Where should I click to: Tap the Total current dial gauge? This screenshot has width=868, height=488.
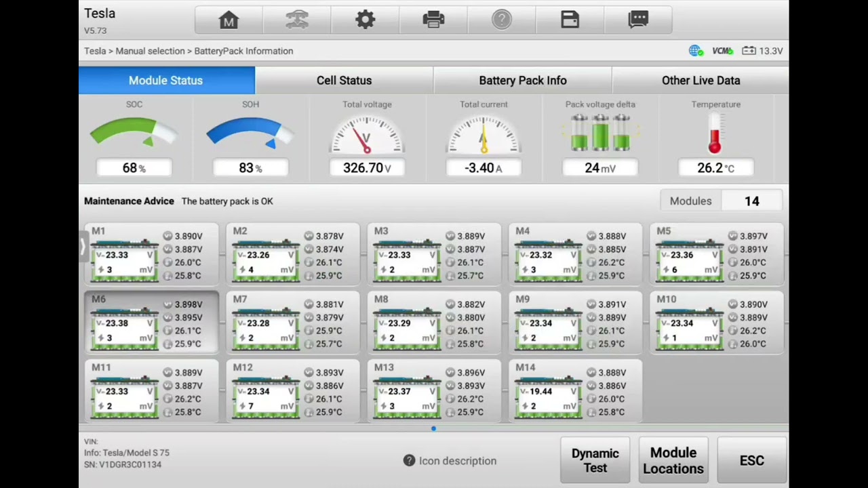[x=484, y=134]
